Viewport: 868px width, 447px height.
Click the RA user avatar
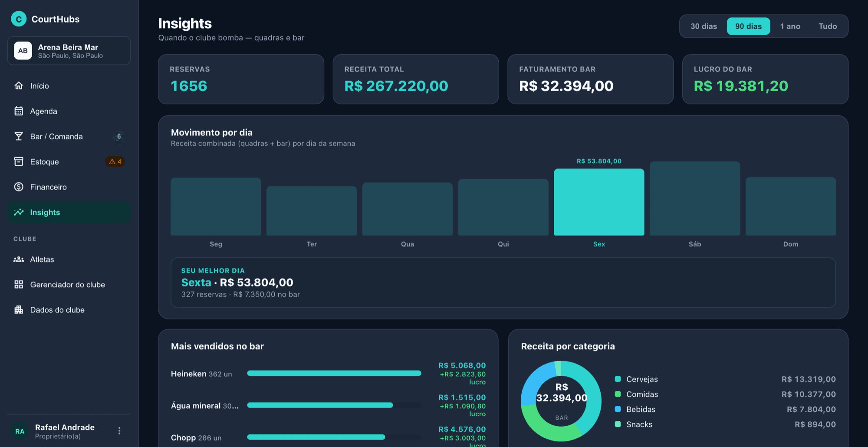click(20, 431)
